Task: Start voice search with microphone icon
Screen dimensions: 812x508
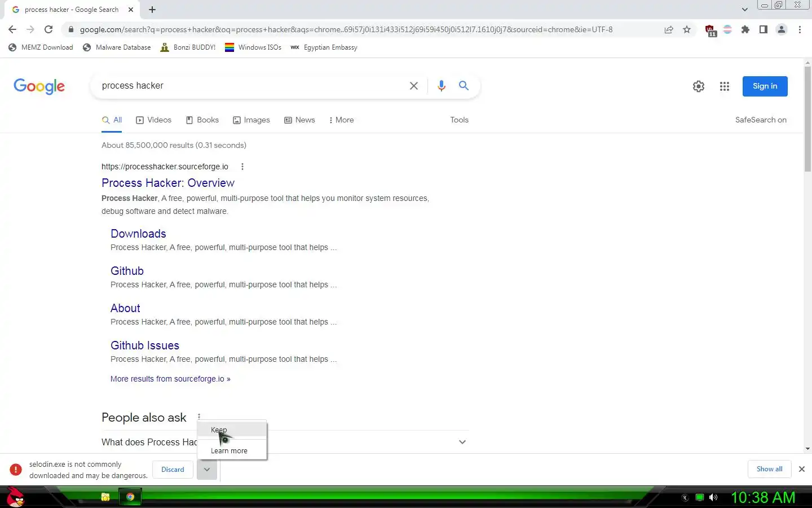Action: [x=442, y=86]
